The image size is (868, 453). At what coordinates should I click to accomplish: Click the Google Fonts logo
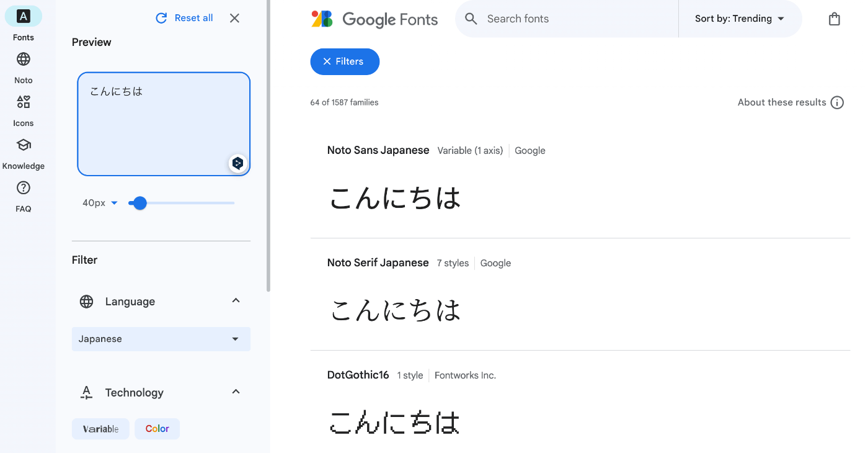(x=374, y=19)
